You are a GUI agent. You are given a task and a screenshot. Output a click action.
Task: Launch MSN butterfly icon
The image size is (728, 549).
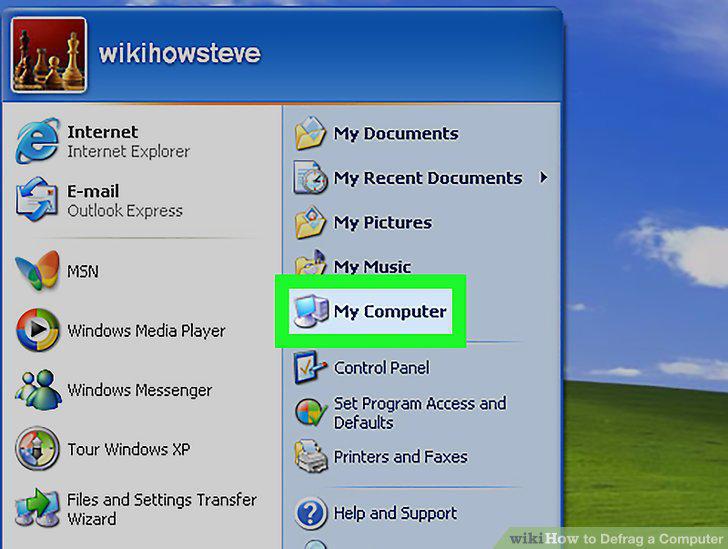click(x=37, y=271)
